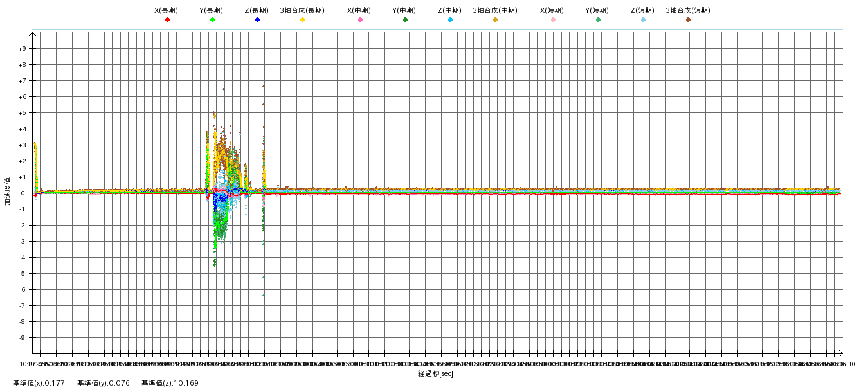The width and height of the screenshot is (868, 392).
Task: Click the pink X(中期) legend marker
Action: click(360, 20)
